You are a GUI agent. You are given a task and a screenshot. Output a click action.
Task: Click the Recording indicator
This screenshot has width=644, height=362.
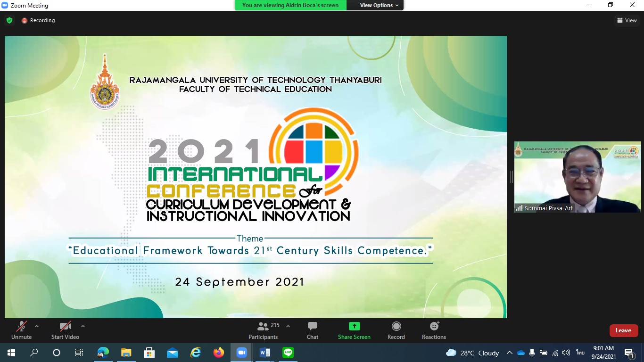[x=38, y=20]
